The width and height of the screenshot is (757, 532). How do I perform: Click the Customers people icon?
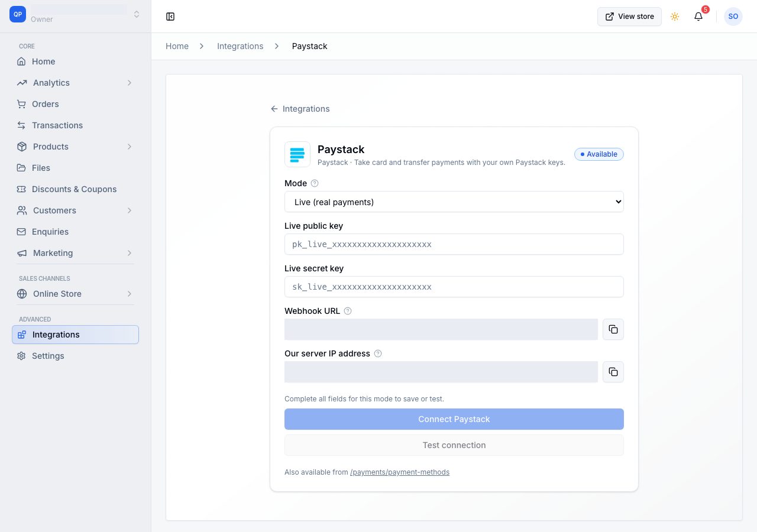click(x=22, y=210)
